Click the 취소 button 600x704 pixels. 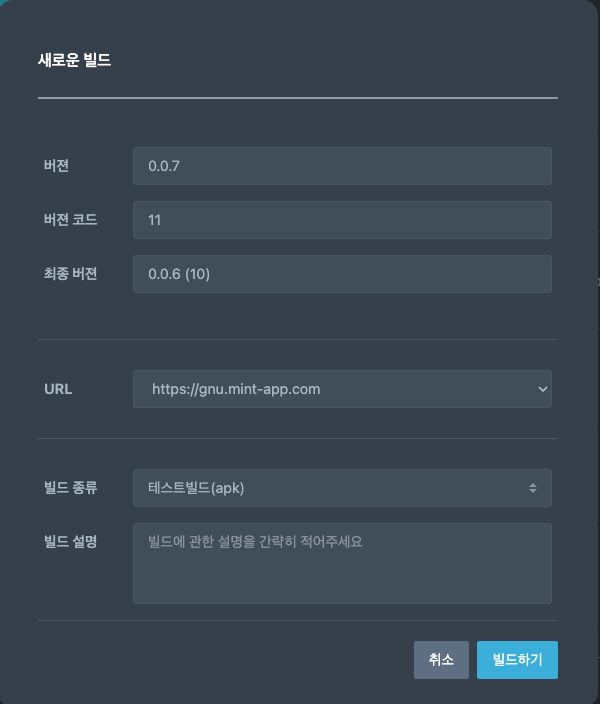[x=441, y=660]
